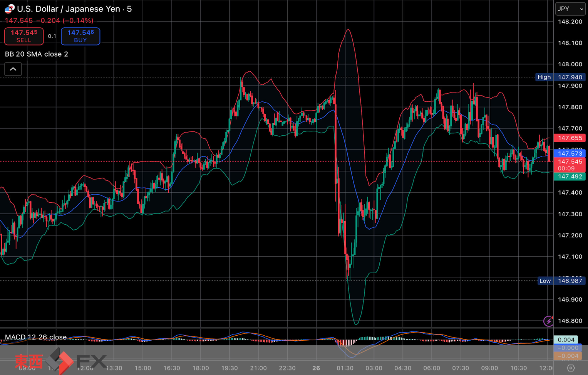Click the USD/JPY flag pair icon
The image size is (588, 375).
tap(9, 9)
